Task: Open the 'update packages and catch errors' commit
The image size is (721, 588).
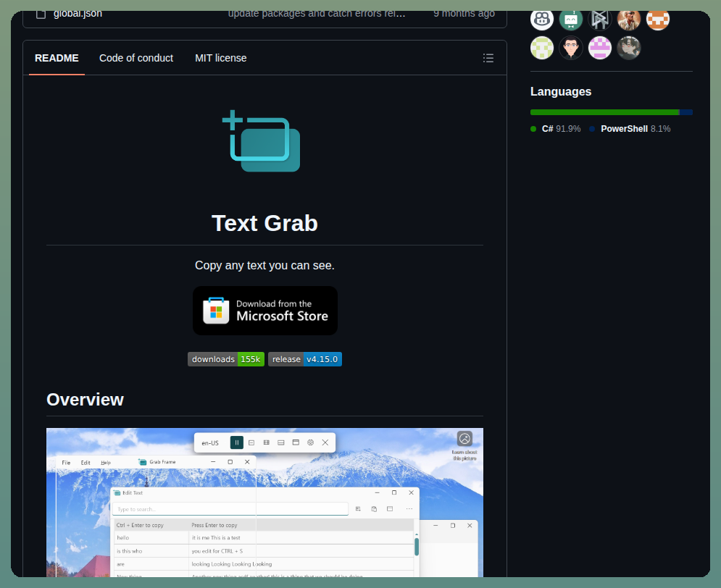Action: (x=317, y=13)
